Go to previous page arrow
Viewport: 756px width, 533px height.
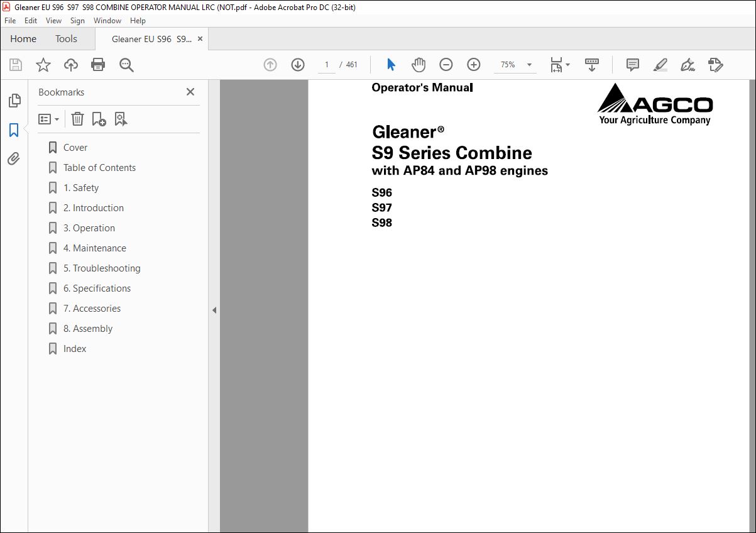tap(270, 65)
